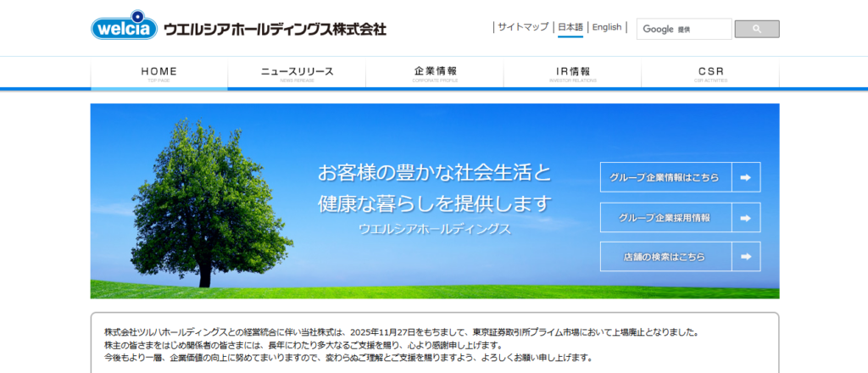The image size is (868, 373).
Task: Open the HOME navigation tab
Action: tap(159, 74)
